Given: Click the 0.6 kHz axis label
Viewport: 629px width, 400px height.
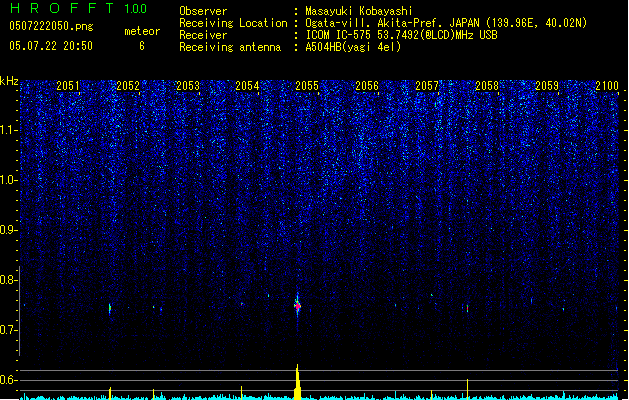Looking at the screenshot, I should pos(9,380).
